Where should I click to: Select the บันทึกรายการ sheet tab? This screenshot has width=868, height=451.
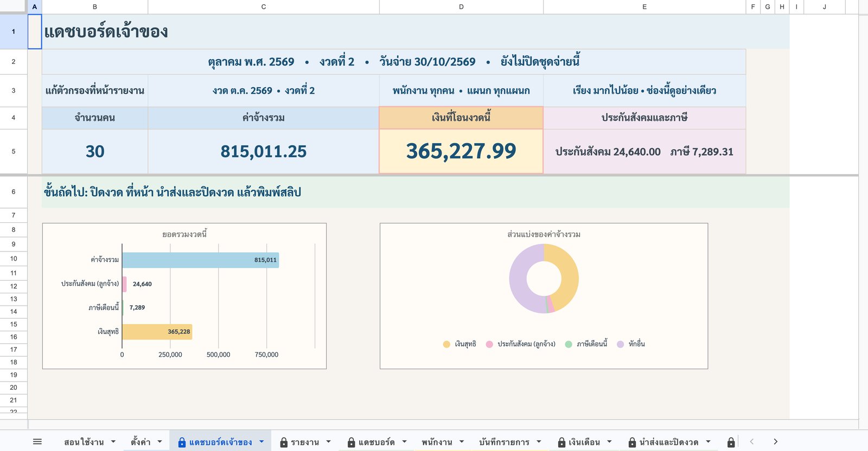pos(505,442)
